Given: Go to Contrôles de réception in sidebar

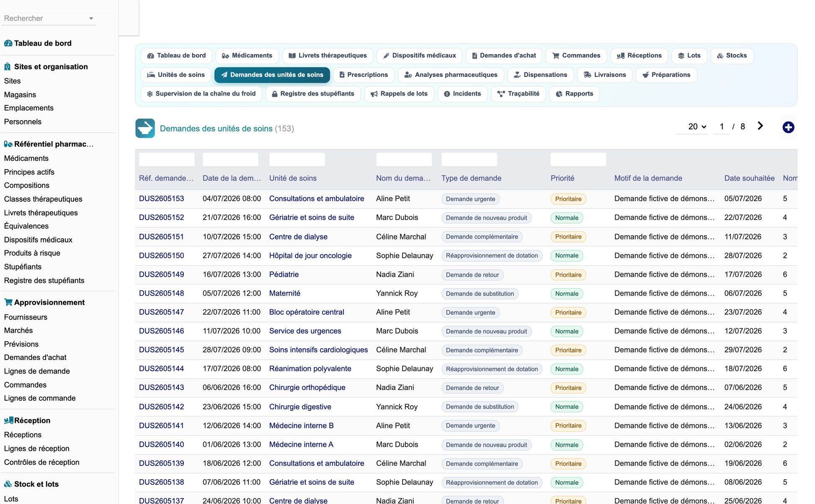Looking at the screenshot, I should (x=41, y=462).
